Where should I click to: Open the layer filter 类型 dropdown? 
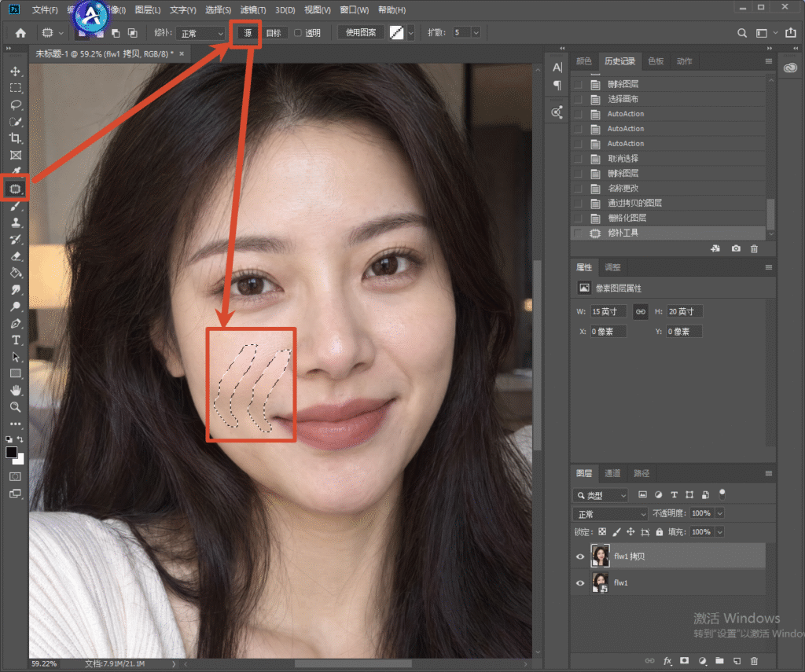pos(600,495)
